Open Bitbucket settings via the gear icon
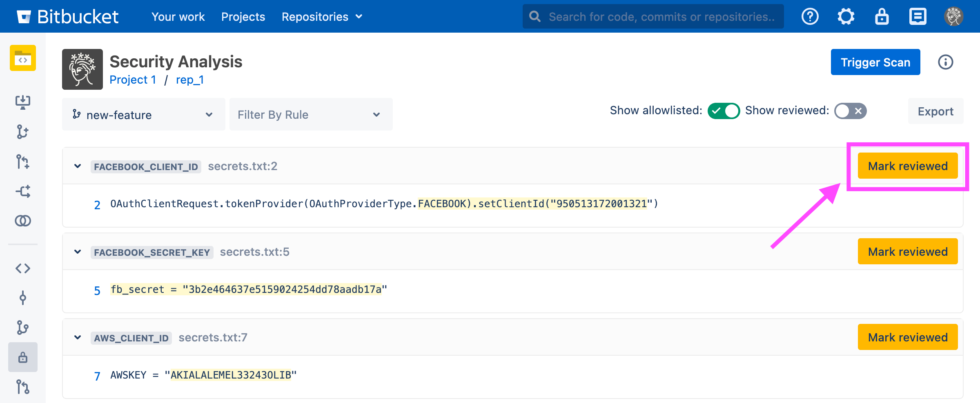 846,16
